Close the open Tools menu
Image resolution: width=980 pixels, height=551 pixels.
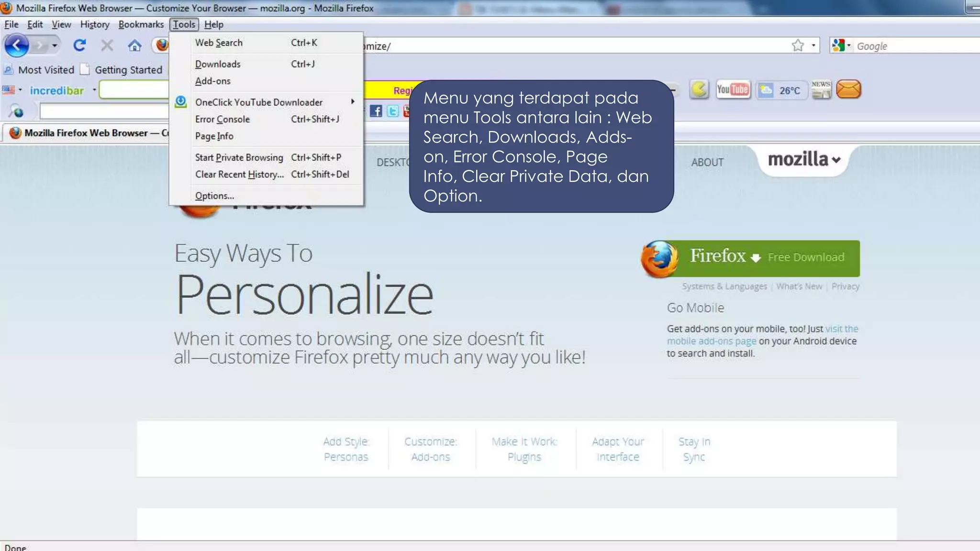[x=184, y=24]
